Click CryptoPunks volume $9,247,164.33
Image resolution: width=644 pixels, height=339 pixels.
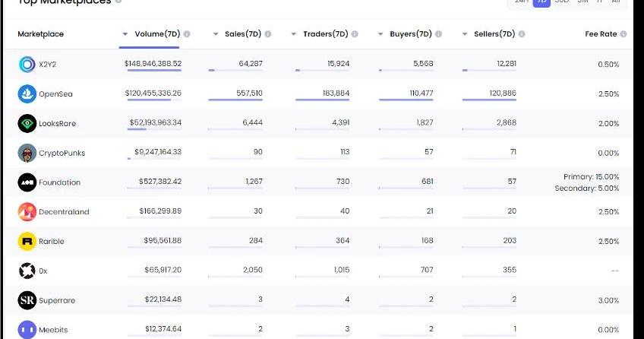(158, 152)
